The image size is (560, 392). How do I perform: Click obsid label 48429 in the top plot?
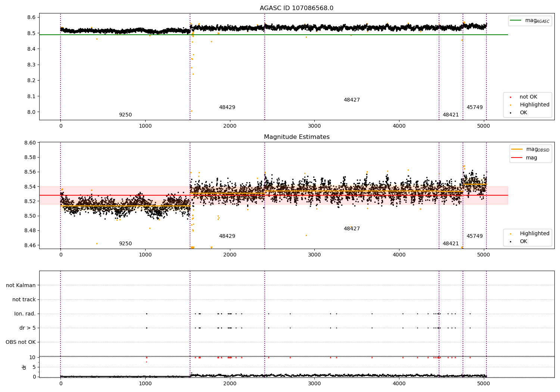pos(227,108)
